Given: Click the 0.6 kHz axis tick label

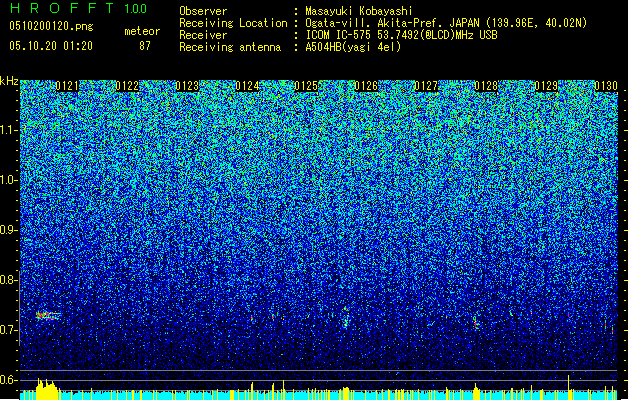Looking at the screenshot, I should point(8,380).
